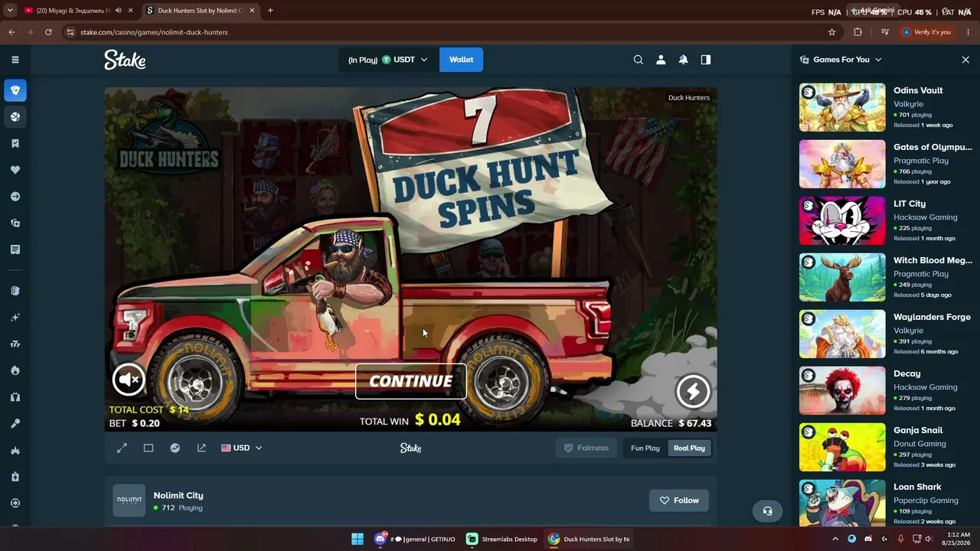Viewport: 980px width, 551px height.
Task: Toggle theatre mode rectangle icon
Action: [x=149, y=448]
